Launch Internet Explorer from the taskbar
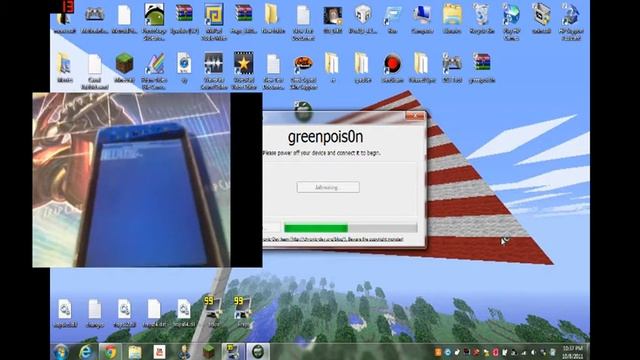Screen dimensions: 640x360 coord(86,351)
